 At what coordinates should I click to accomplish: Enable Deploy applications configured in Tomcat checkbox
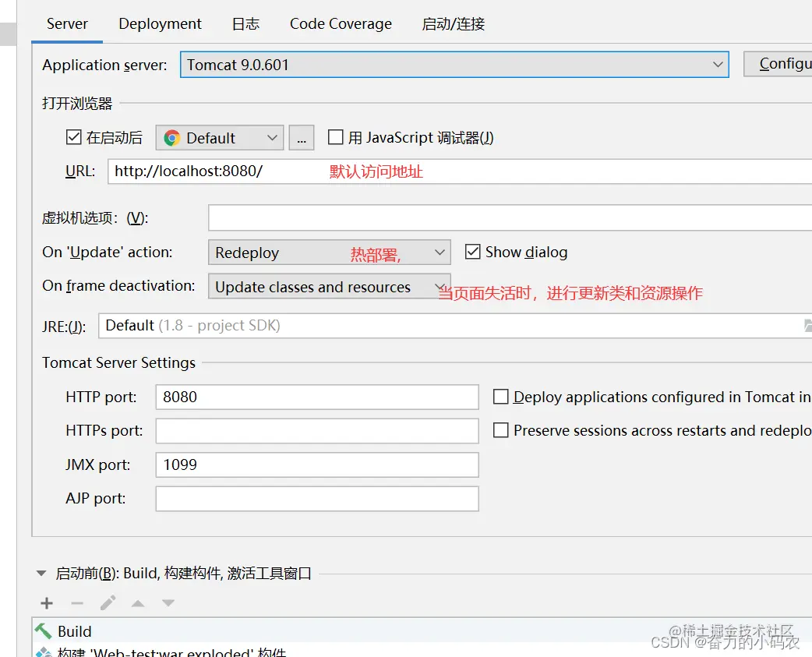coord(501,397)
